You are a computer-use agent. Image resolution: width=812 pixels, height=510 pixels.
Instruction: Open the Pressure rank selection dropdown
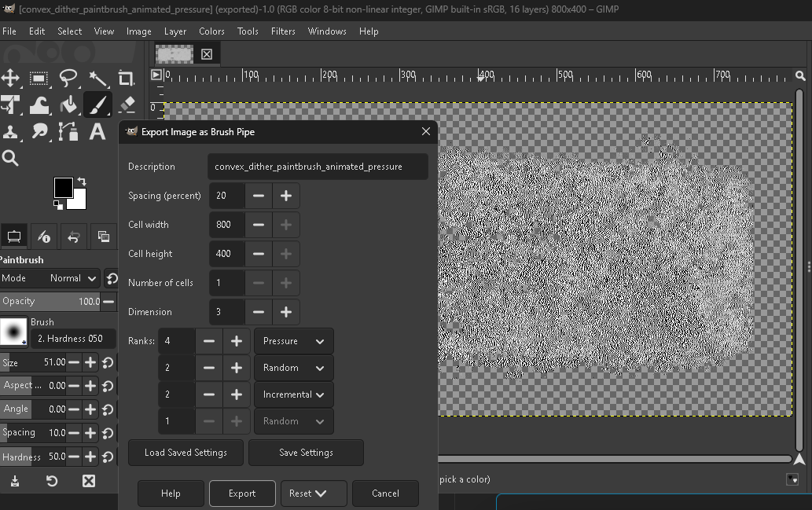click(293, 341)
